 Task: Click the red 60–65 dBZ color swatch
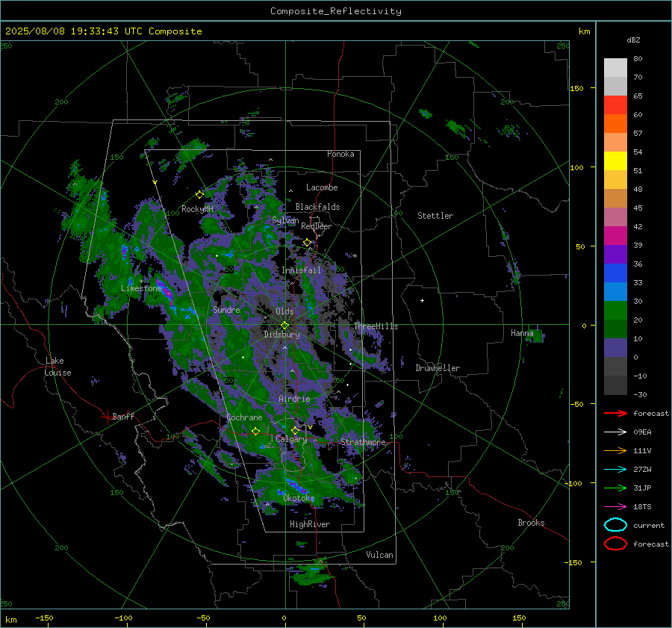pyautogui.click(x=615, y=105)
